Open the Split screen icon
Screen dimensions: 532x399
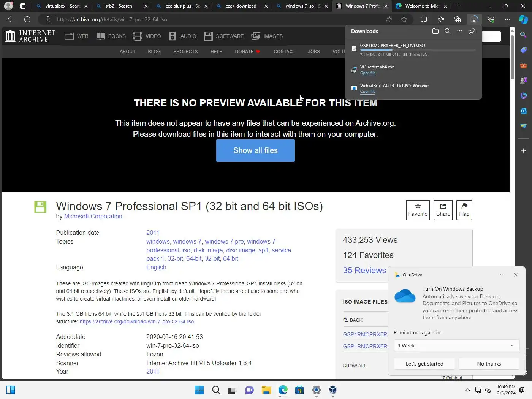click(x=424, y=19)
